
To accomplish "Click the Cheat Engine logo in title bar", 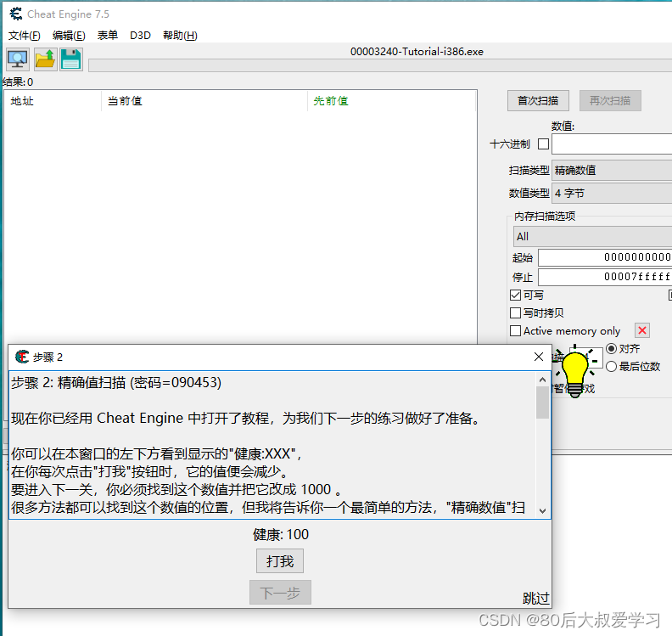I will (x=16, y=14).
